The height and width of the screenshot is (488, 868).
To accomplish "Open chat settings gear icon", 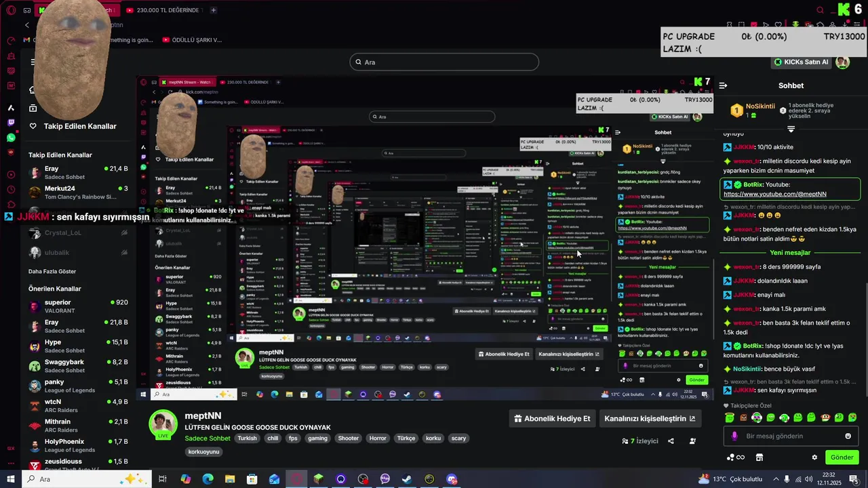I will click(x=814, y=457).
